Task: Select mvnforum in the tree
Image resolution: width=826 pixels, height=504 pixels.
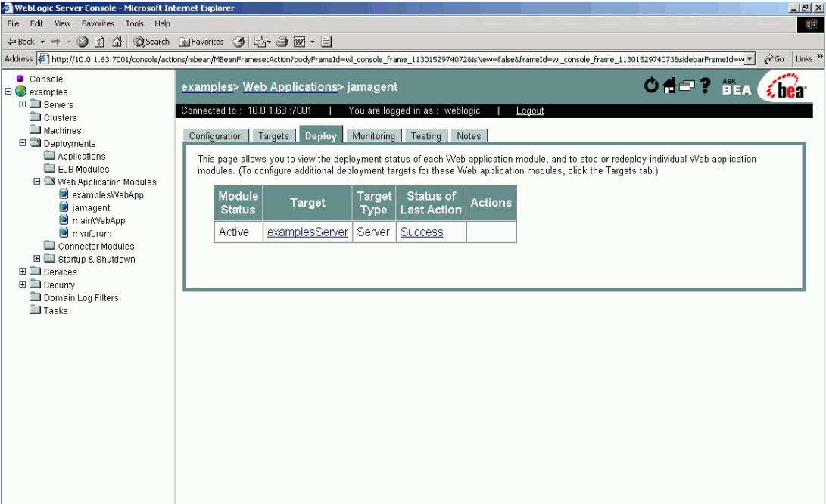Action: point(92,233)
